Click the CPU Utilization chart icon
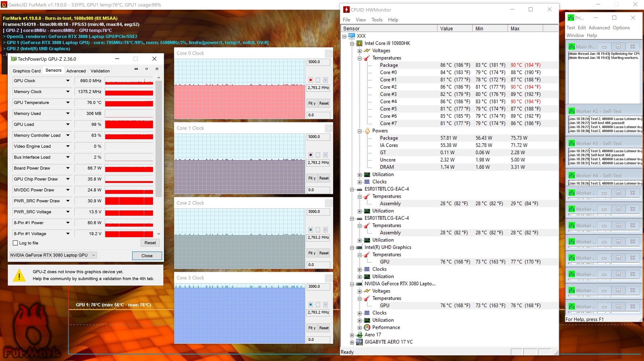 (367, 174)
